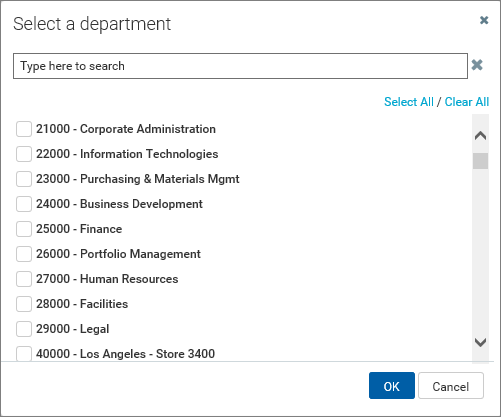Select 40000 - Los Angeles - Store 3400
This screenshot has height=417, width=501.
(x=24, y=354)
